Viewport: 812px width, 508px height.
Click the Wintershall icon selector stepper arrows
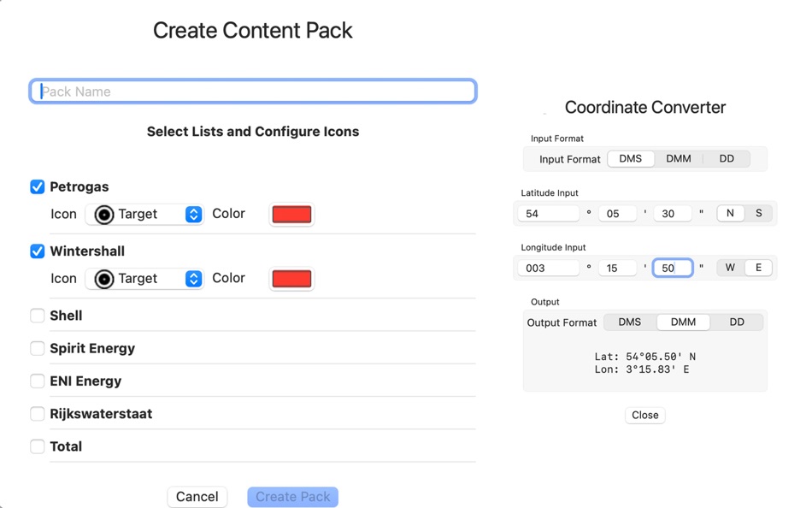pos(194,278)
